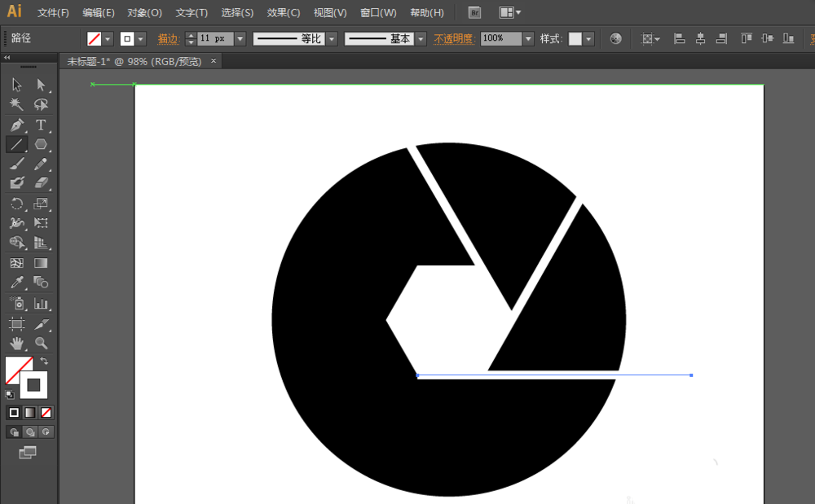Viewport: 815px width, 504px height.
Task: Select the Paintbrush tool
Action: pyautogui.click(x=16, y=164)
